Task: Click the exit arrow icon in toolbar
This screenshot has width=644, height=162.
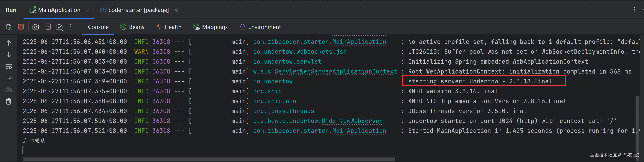Action: [48, 27]
